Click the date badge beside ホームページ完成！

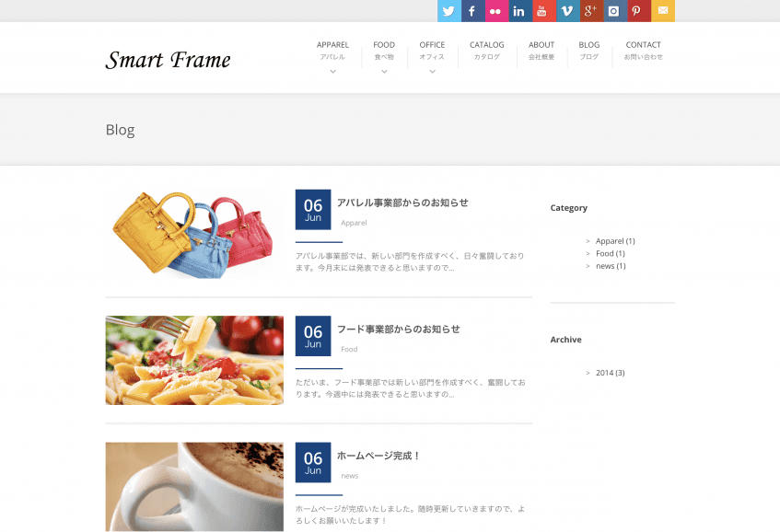[x=313, y=462]
